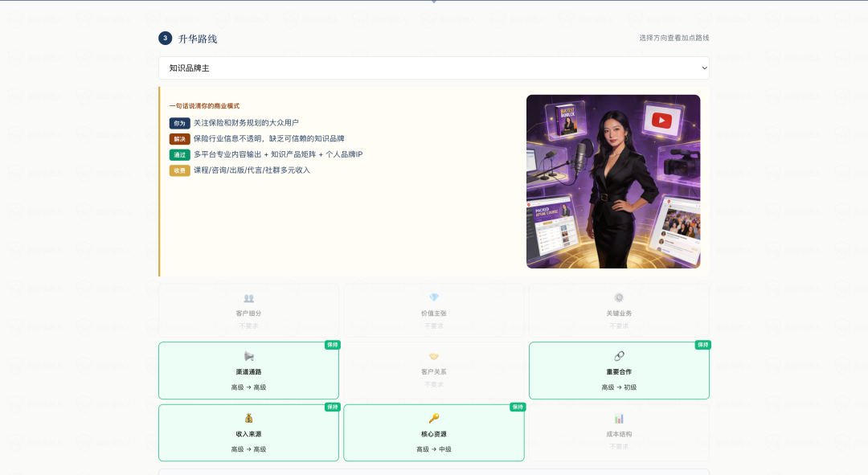The image size is (868, 475).
Task: Click the 保持 badge on 渠道通路 card
Action: [333, 345]
